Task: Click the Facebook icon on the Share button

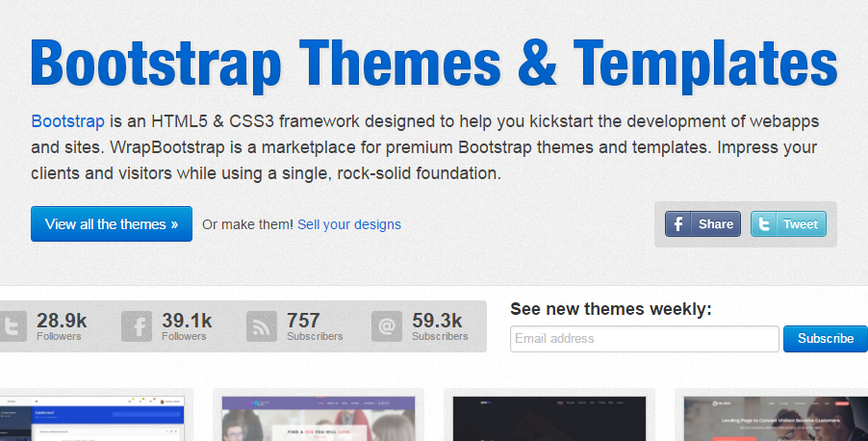Action: 678,224
